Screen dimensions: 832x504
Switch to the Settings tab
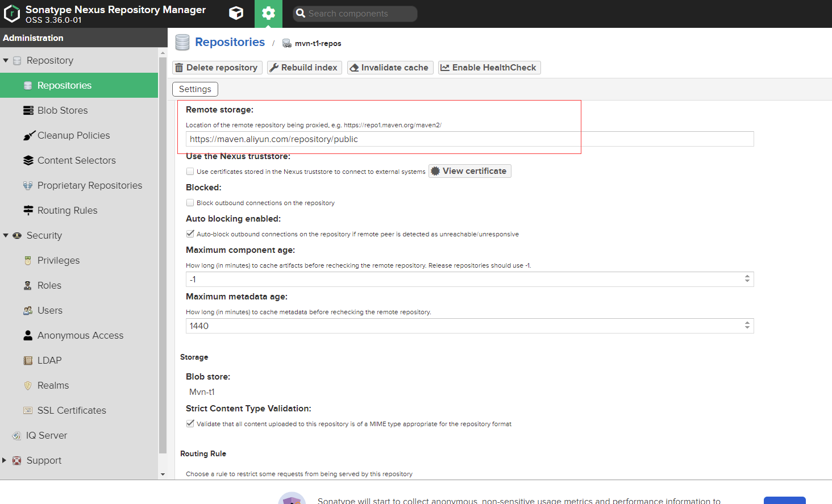coord(195,89)
